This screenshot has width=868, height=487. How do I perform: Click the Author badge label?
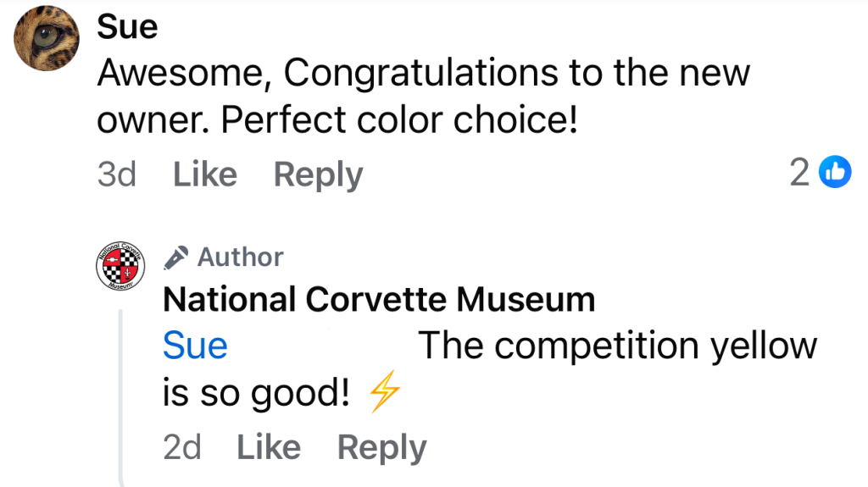[240, 257]
